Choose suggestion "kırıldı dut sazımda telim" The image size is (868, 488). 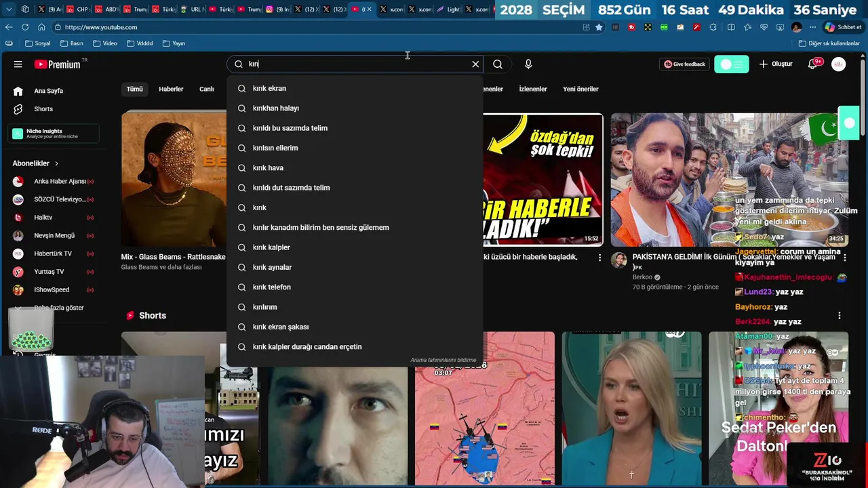click(355, 188)
